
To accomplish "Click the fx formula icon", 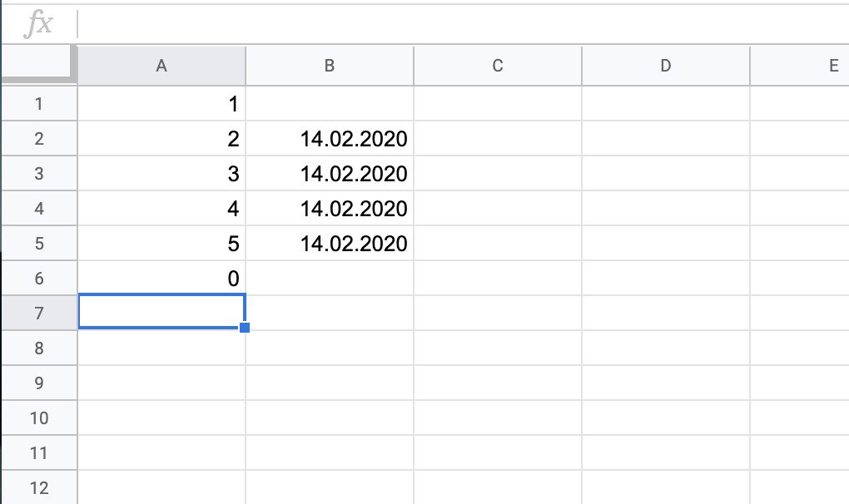I will [38, 25].
